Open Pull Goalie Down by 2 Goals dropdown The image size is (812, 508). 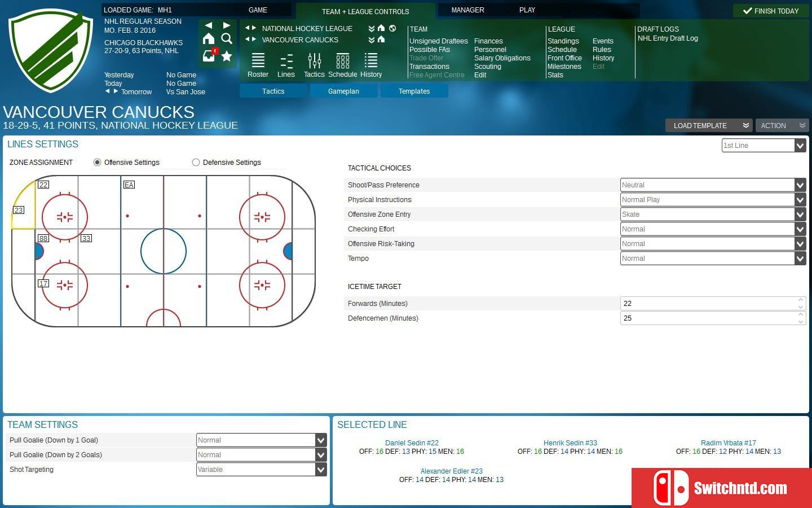(x=262, y=454)
